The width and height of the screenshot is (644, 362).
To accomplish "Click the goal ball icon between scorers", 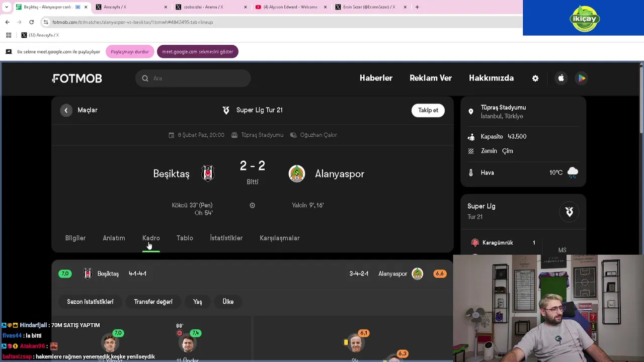I will pyautogui.click(x=252, y=205).
